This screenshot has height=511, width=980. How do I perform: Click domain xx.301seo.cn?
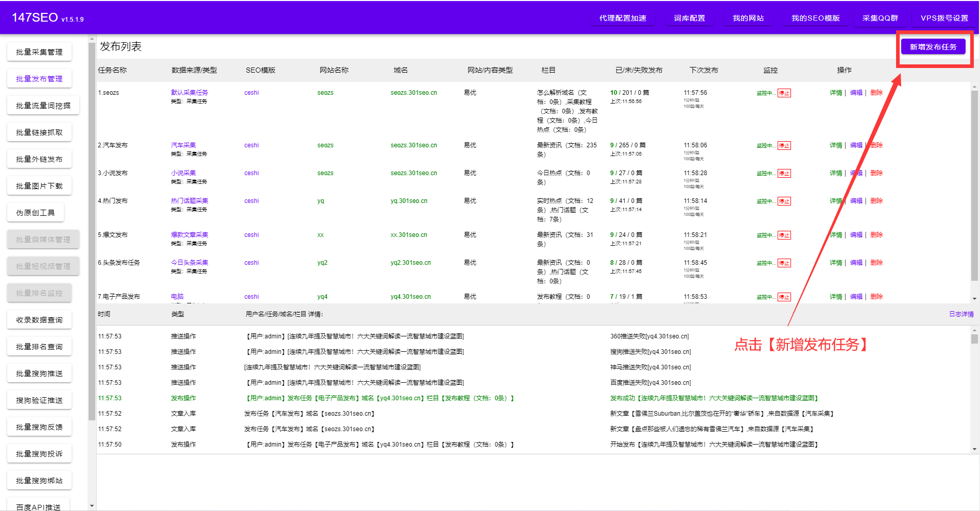[x=409, y=235]
